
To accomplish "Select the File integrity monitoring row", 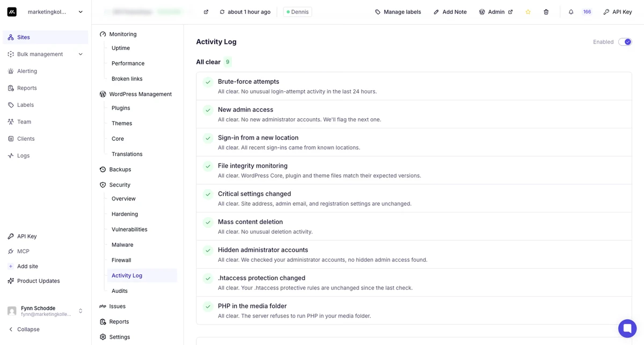I will click(414, 170).
